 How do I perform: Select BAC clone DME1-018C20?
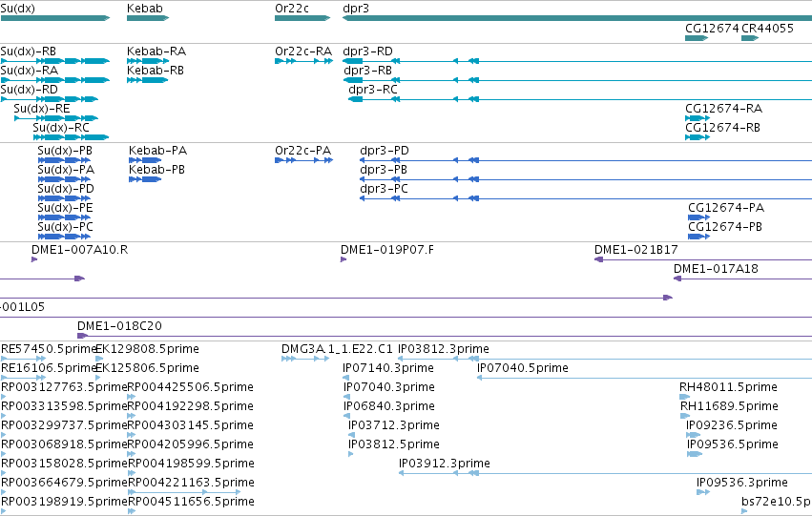pyautogui.click(x=445, y=337)
